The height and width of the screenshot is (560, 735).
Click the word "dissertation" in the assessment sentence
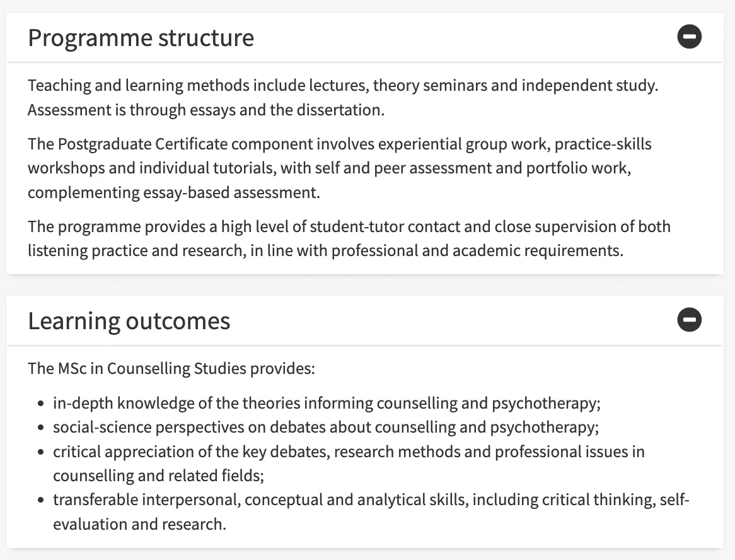pos(342,110)
